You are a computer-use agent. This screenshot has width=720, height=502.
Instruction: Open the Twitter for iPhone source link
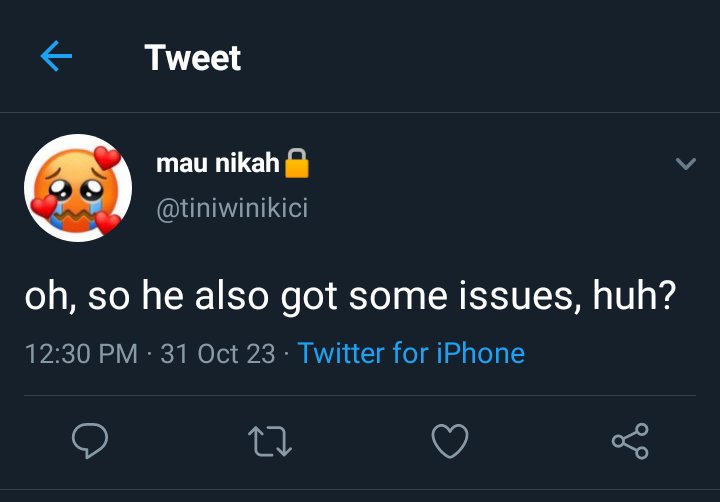(411, 353)
